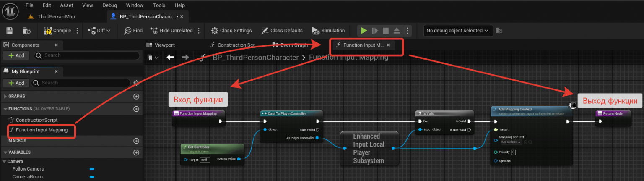Switch to the Construction Script tab
This screenshot has height=181, width=644.
(x=233, y=45)
